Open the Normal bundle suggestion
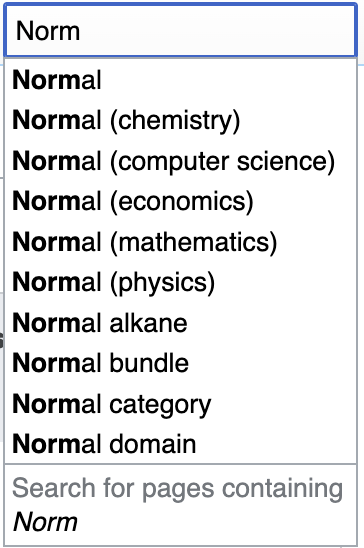This screenshot has height=548, width=364. point(181,363)
